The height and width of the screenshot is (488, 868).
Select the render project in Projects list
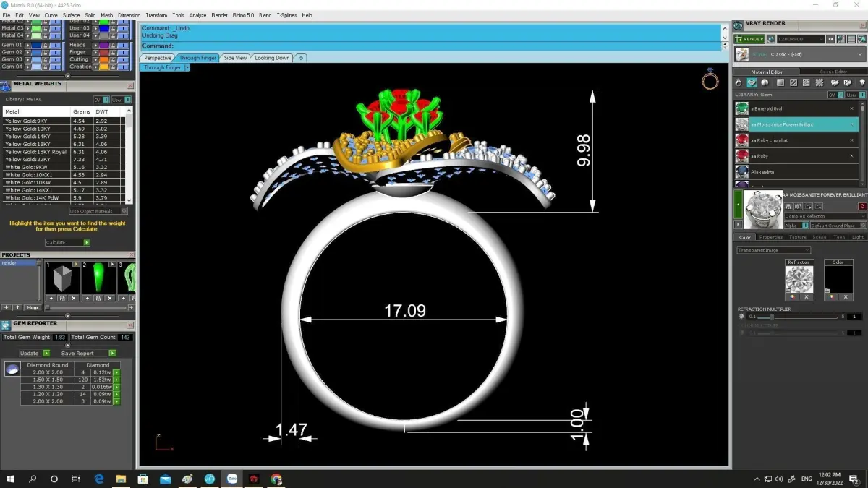click(19, 263)
